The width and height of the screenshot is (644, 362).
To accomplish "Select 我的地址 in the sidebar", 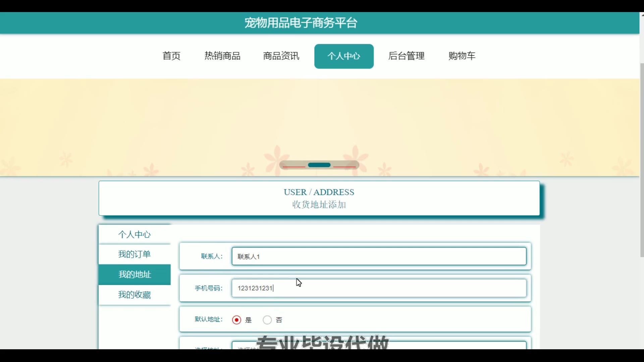I will [135, 275].
